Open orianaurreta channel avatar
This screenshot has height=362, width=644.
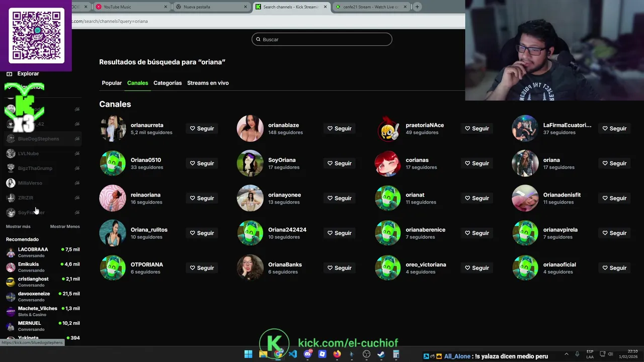coord(113,129)
